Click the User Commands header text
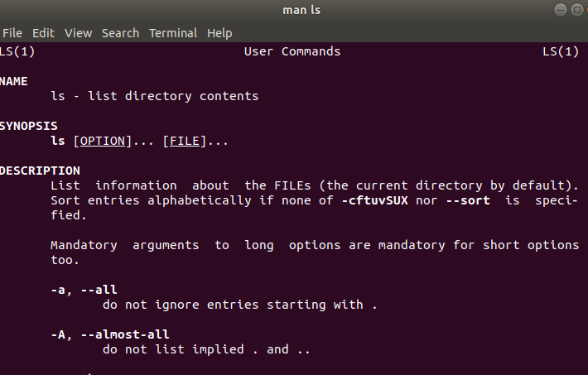Screen dimensions: 588x375 [x=292, y=51]
